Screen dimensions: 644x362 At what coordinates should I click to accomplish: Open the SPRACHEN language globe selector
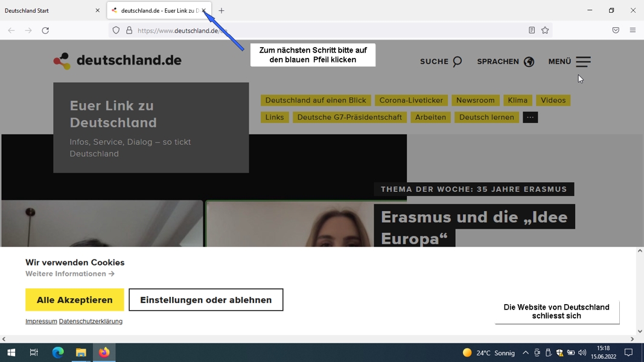pyautogui.click(x=505, y=62)
